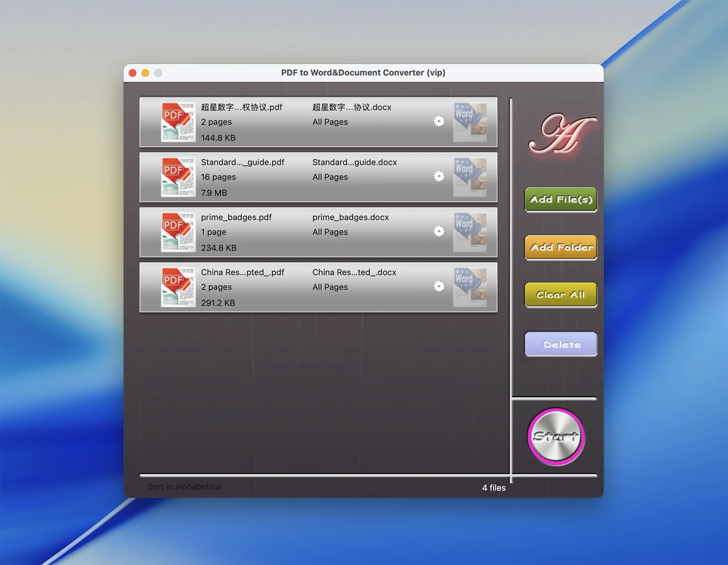This screenshot has width=728, height=565.
Task: Toggle Sort in alphabetical option
Action: pos(185,487)
